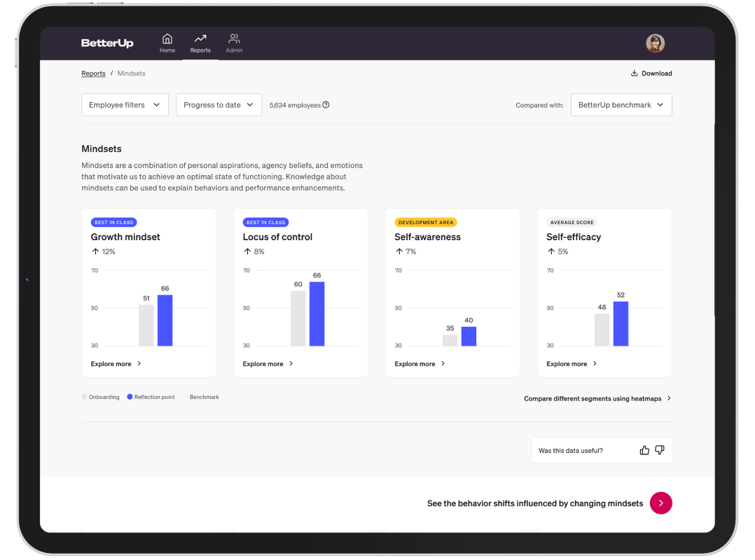
Task: Click the blue Reflection point legend dot
Action: coord(130,397)
